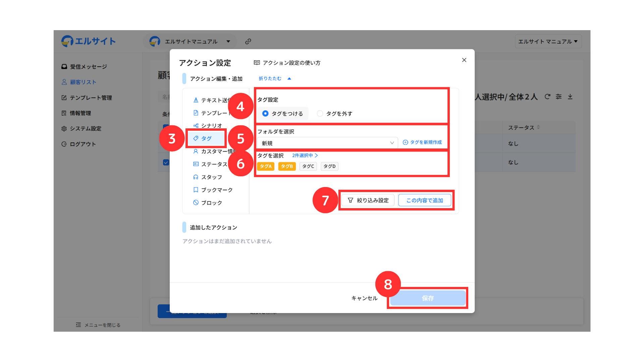The height and width of the screenshot is (362, 644).
Task: Click the 'この内容で追加' button
Action: [424, 200]
